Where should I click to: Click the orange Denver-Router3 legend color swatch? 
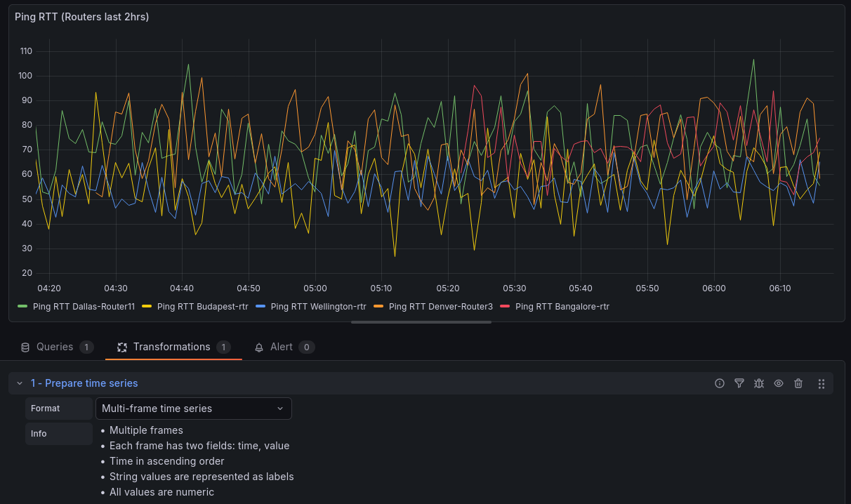pyautogui.click(x=380, y=307)
